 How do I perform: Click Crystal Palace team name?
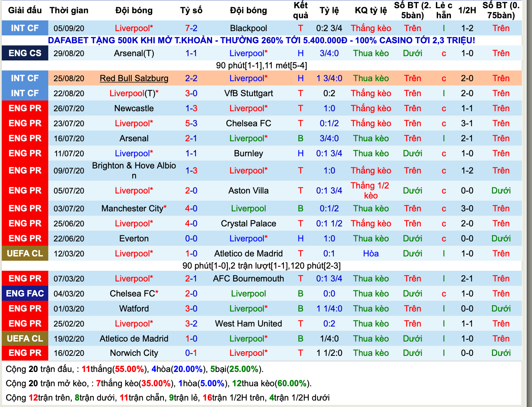(248, 224)
